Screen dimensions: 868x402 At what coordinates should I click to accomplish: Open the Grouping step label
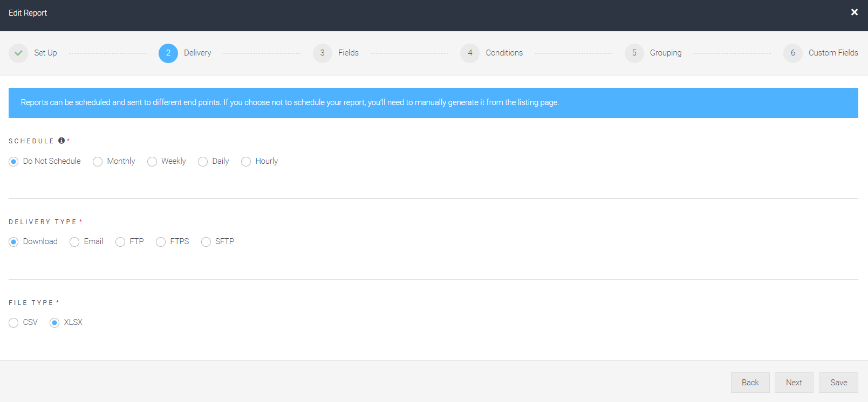coord(666,53)
